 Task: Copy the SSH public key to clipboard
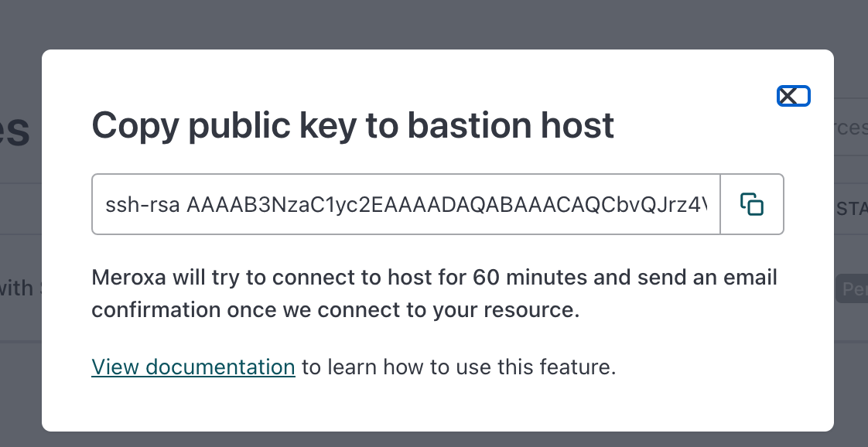(752, 204)
